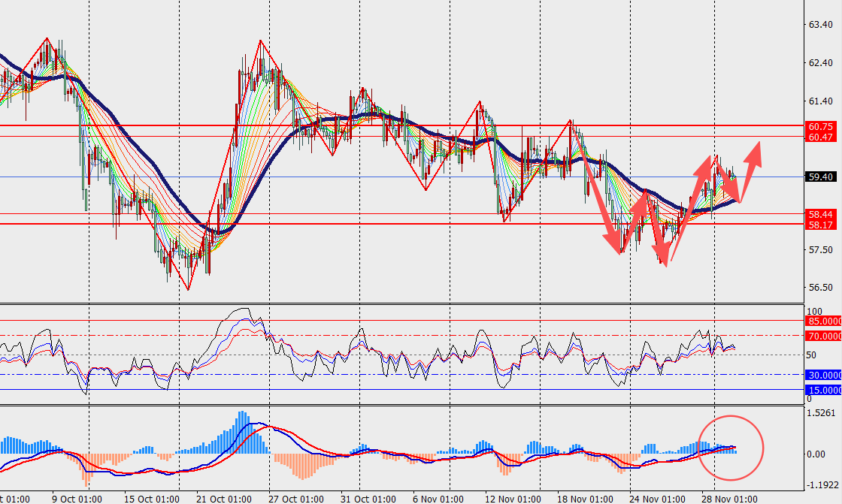Click the 28 Nov 01:00 date label
Screen dimensions: 842x504
pos(731,499)
